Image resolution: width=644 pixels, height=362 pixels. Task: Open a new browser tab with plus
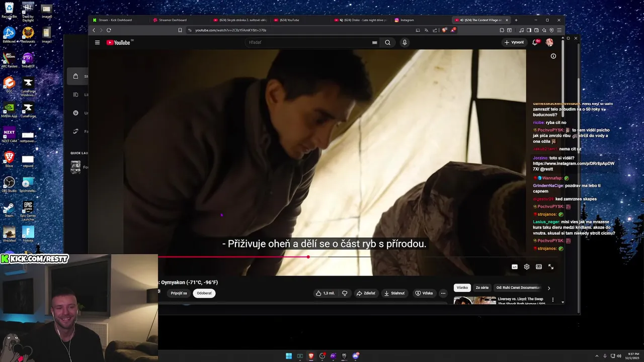tap(516, 20)
